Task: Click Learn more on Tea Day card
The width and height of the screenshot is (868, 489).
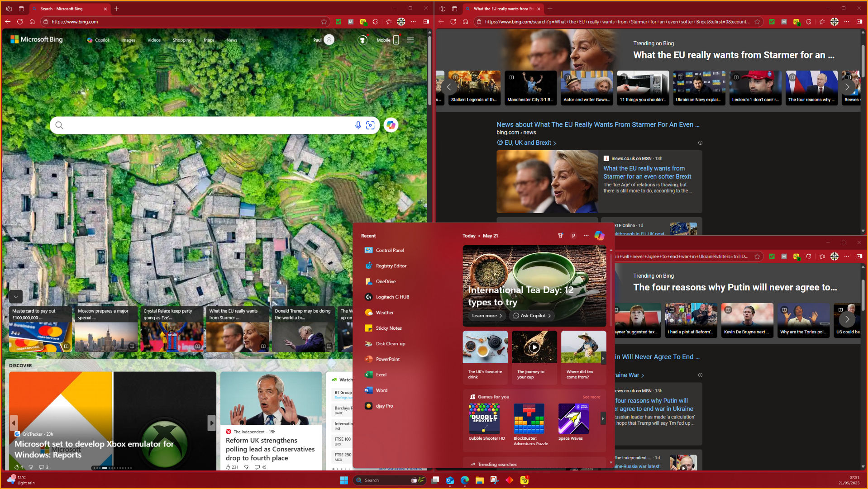Action: pos(487,316)
